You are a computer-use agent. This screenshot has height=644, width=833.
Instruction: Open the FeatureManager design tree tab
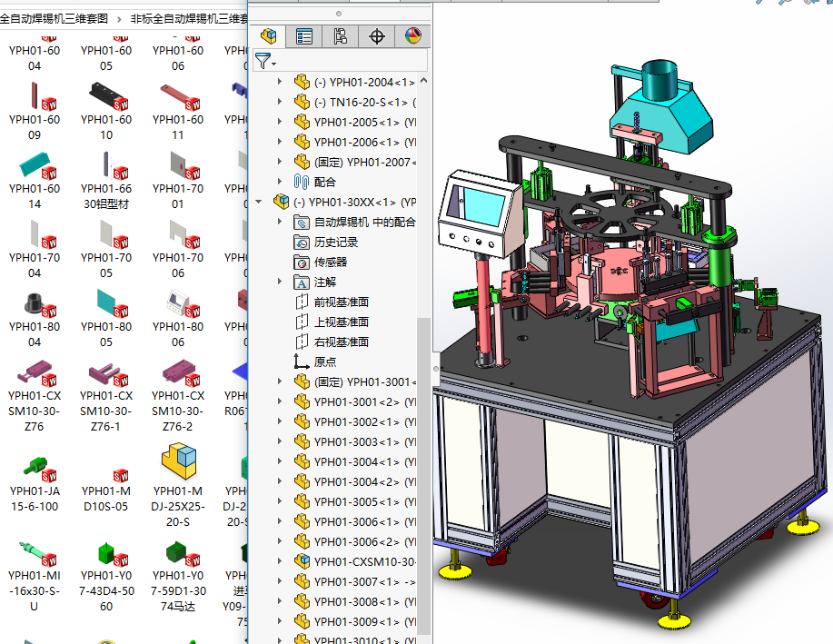point(268,36)
